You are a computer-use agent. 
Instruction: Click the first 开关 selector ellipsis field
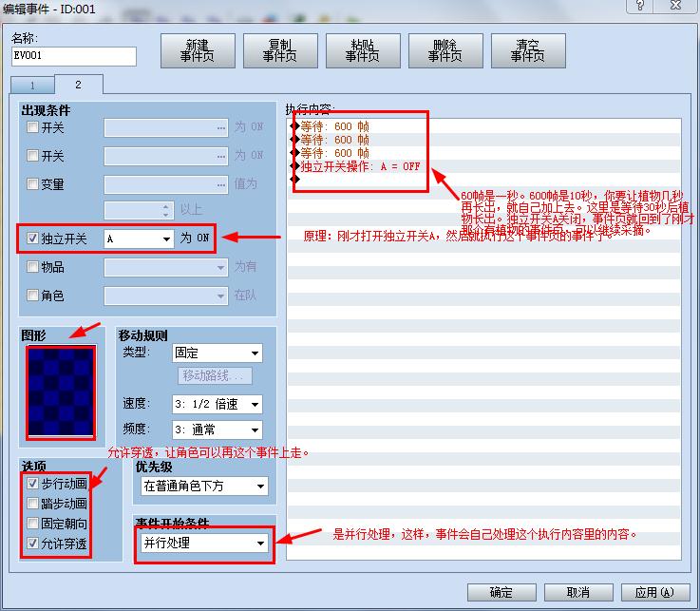coord(166,127)
